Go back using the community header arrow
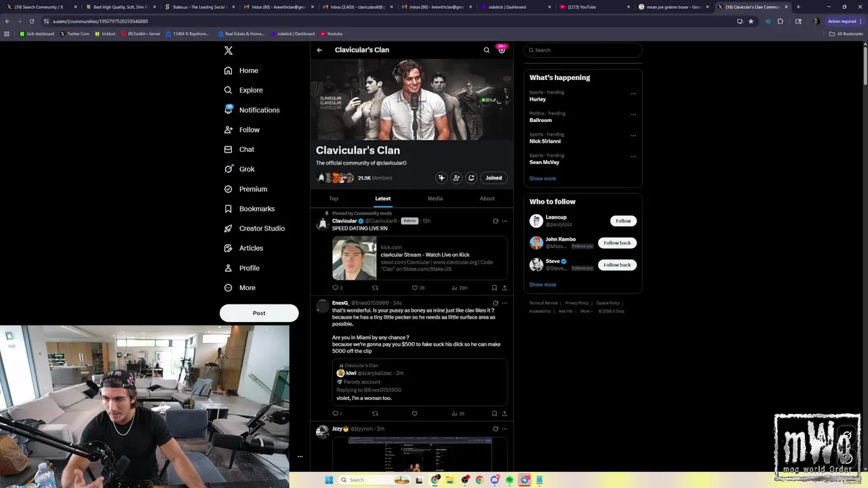The image size is (868, 488). (x=319, y=50)
